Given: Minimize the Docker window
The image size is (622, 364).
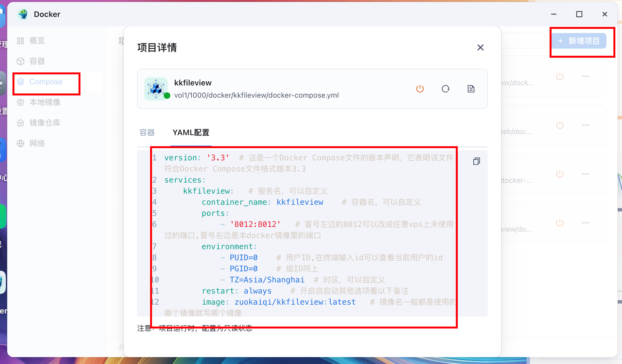Looking at the screenshot, I should pos(554,14).
